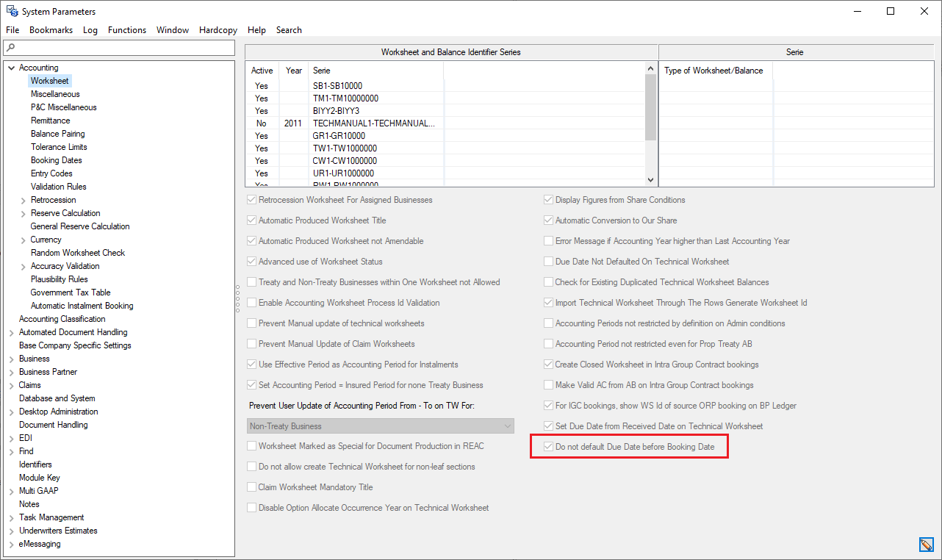Enable Worksheet Marked as Special for Document Production
The width and height of the screenshot is (942, 560).
click(x=251, y=445)
